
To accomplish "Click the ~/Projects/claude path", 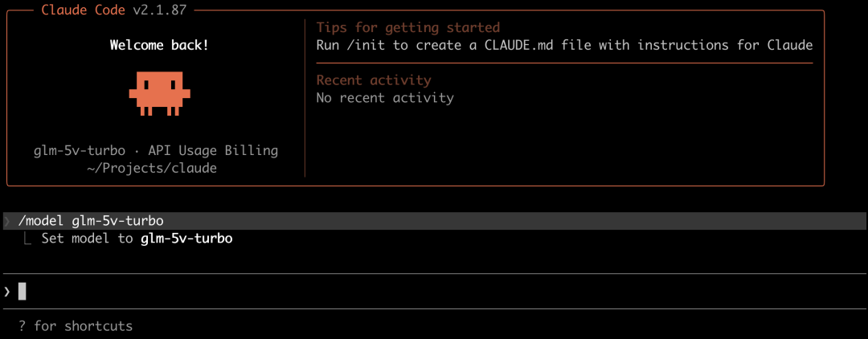I will click(x=151, y=168).
